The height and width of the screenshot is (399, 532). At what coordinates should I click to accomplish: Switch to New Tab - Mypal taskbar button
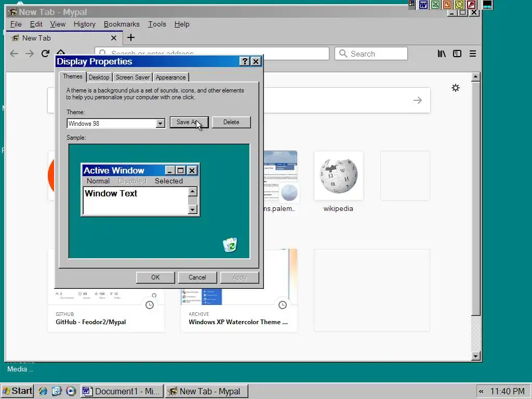coord(207,391)
